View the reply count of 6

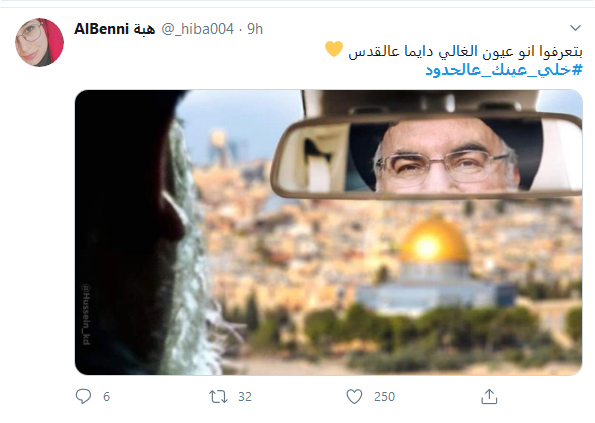pos(106,397)
